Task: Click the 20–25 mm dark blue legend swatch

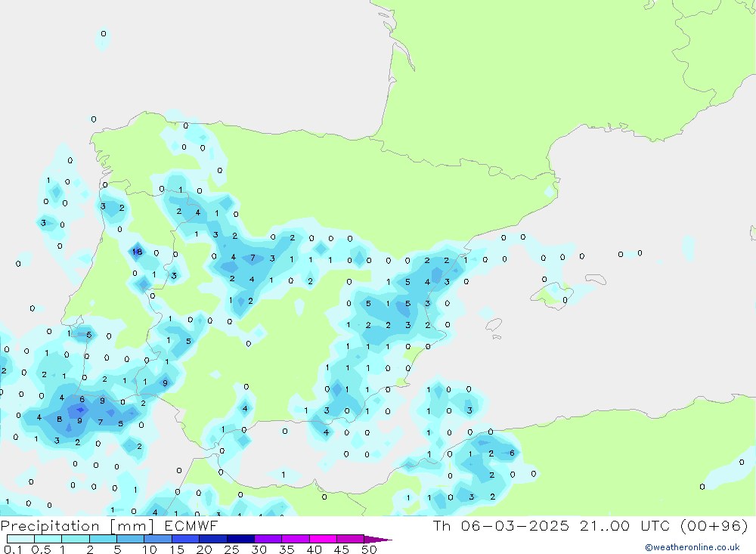Action: pos(213,539)
